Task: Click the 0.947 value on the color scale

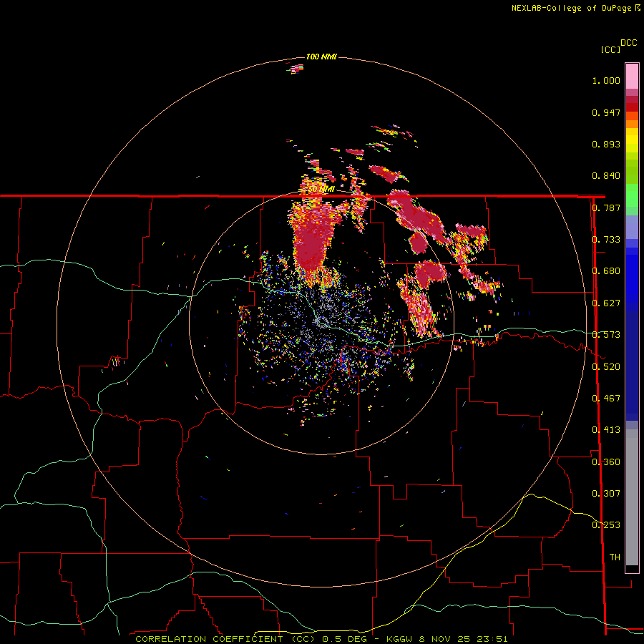Action: (606, 112)
